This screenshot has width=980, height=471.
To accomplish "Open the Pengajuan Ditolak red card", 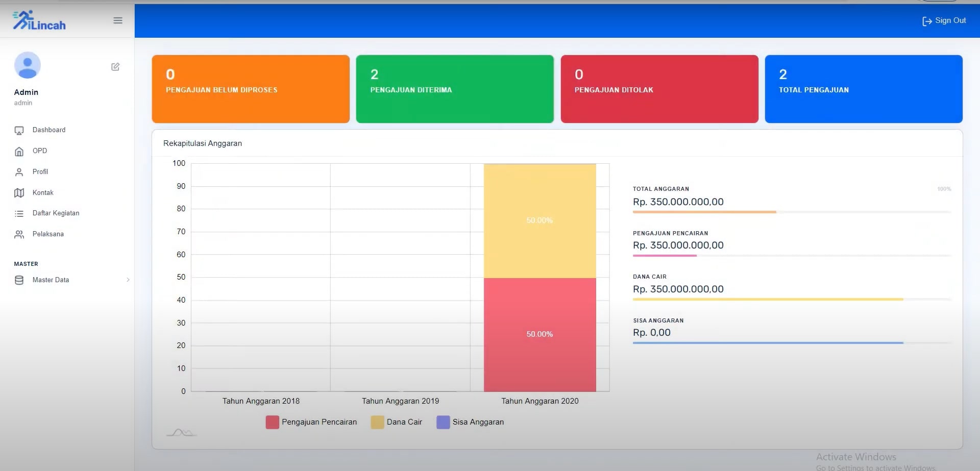I will [659, 89].
